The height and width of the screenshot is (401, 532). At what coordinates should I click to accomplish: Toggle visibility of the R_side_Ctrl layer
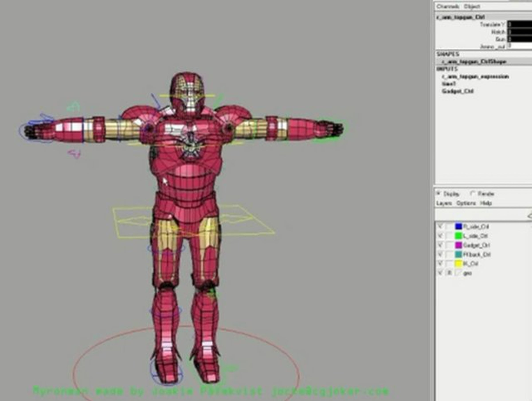[x=440, y=227]
